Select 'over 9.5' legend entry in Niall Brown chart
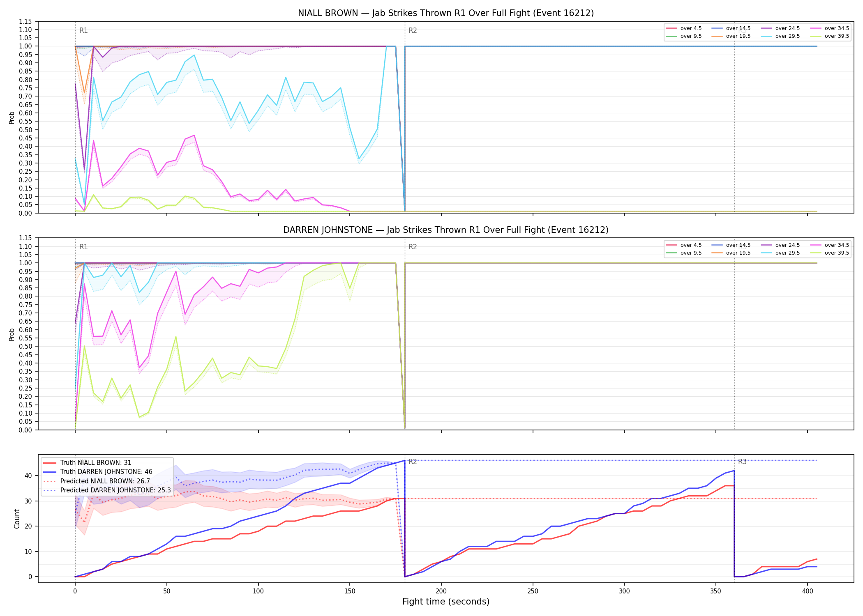The image size is (863, 616). (x=684, y=36)
